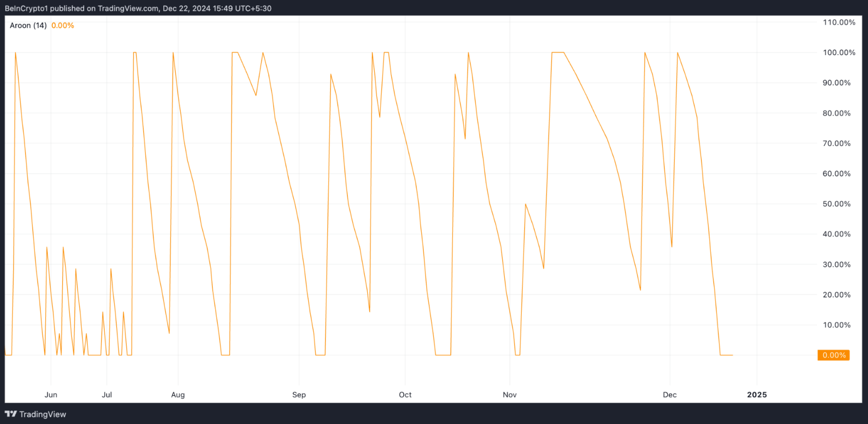This screenshot has width=868, height=424.
Task: Click the 20.00% price axis label
Action: pos(837,294)
